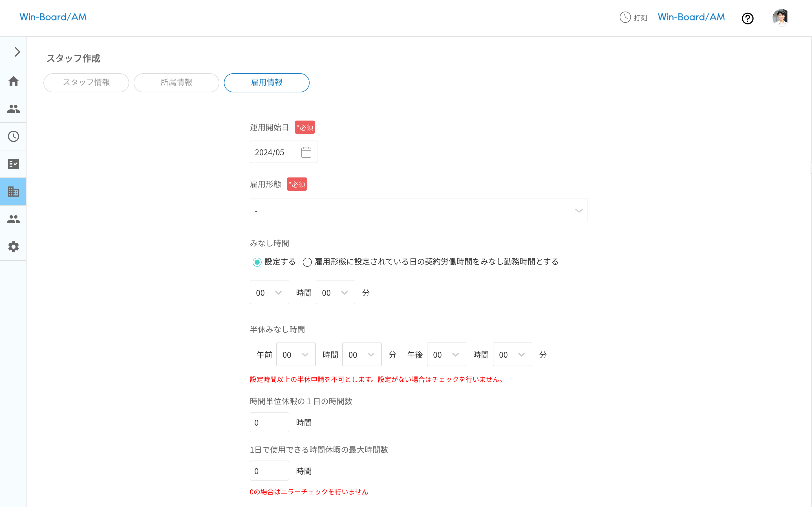Viewport: 812px width, 507px height.
Task: Select the company building icon in sidebar
Action: 13,191
